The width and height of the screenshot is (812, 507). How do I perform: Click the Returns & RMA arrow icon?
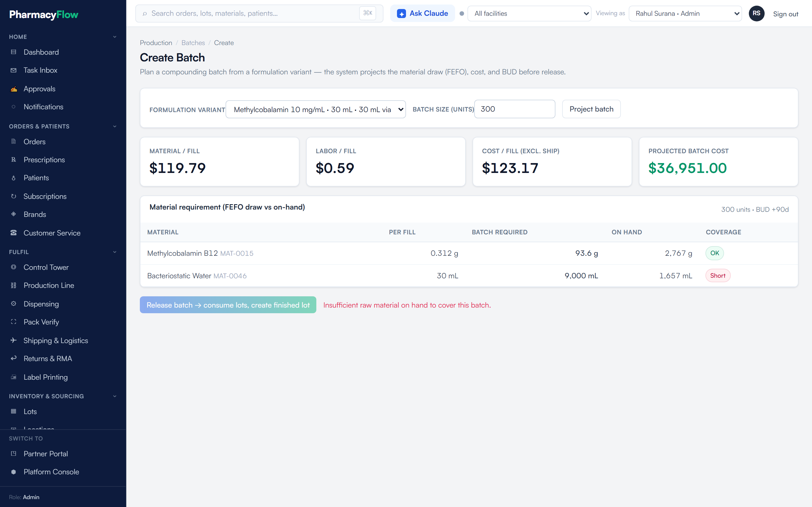14,359
